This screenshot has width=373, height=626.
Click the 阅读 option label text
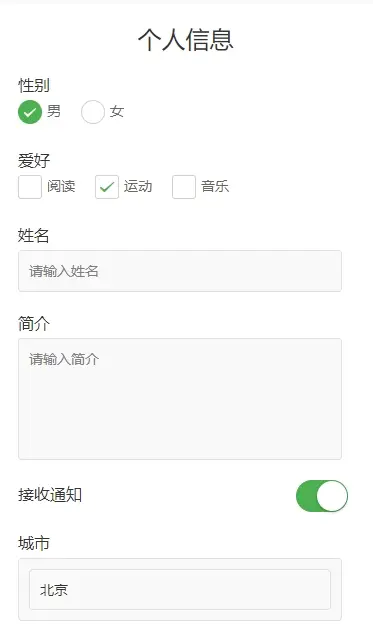[x=61, y=186]
